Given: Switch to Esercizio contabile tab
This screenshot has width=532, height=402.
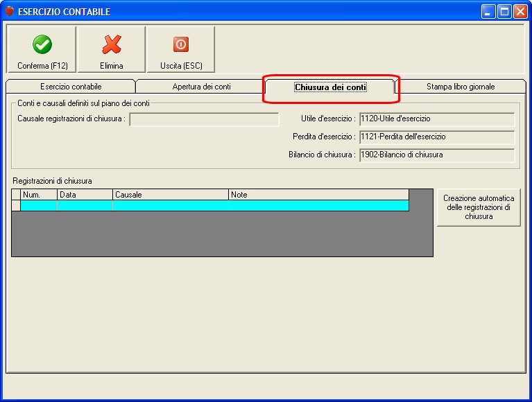Looking at the screenshot, I should (71, 87).
